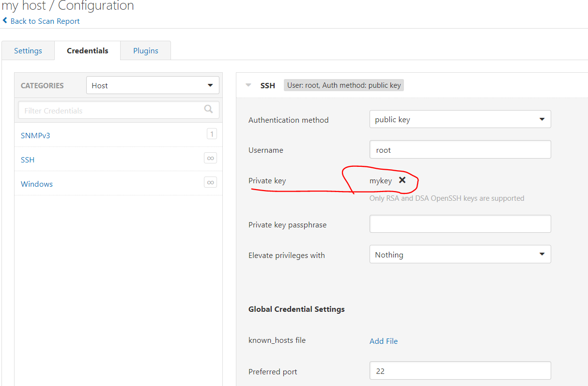Screen dimensions: 588x386
Task: Open Elevate privileges with dropdown
Action: click(x=460, y=254)
